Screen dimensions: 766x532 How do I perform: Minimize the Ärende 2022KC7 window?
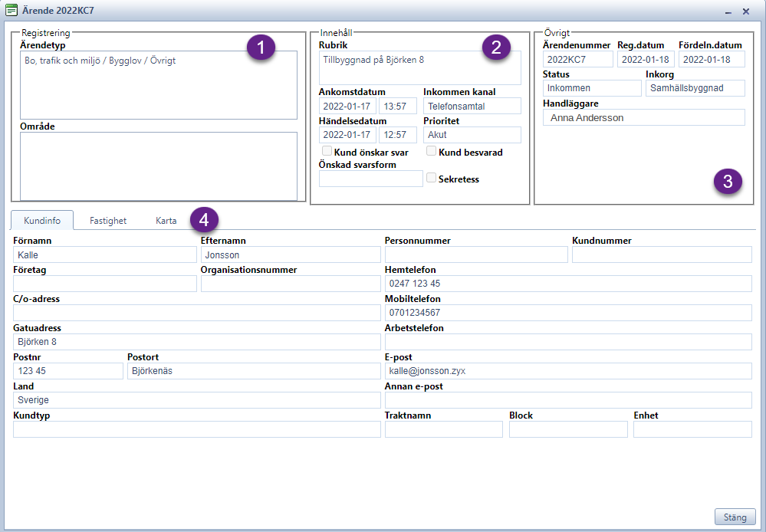728,11
